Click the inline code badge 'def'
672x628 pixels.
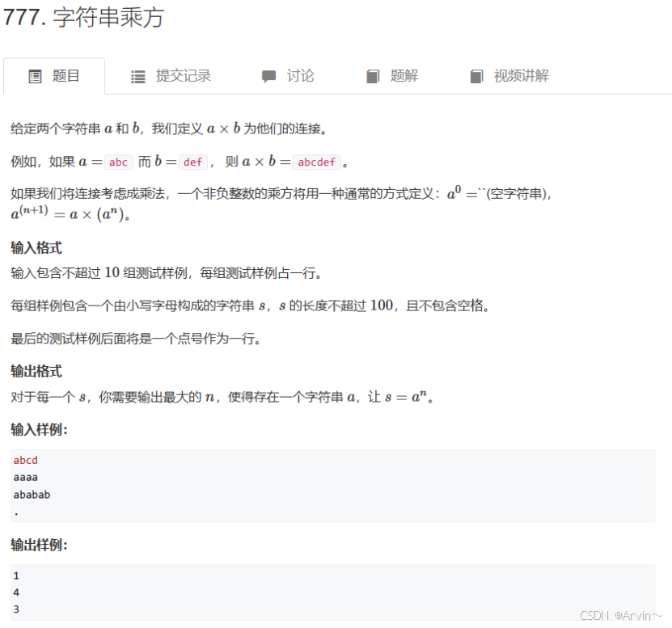[x=192, y=162]
